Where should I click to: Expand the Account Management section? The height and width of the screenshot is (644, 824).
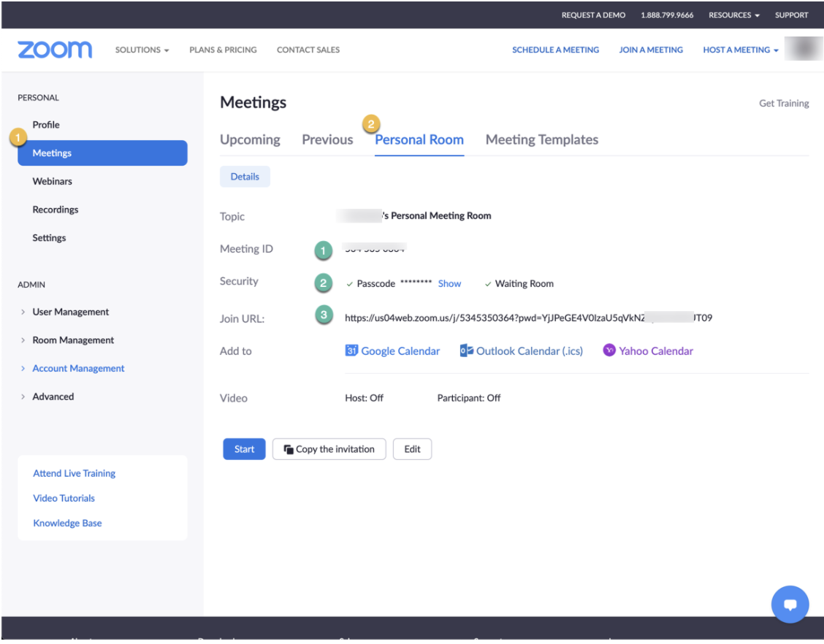[77, 369]
